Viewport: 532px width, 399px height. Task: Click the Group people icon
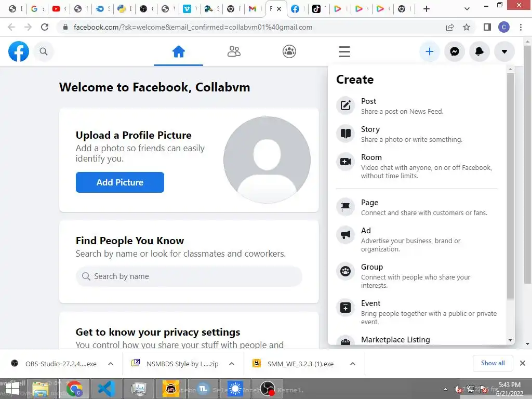345,271
